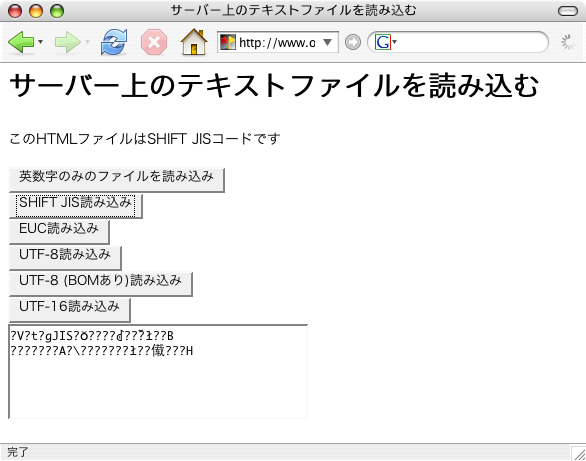Expand the URL address bar dropdown
The image size is (586, 461).
click(327, 42)
